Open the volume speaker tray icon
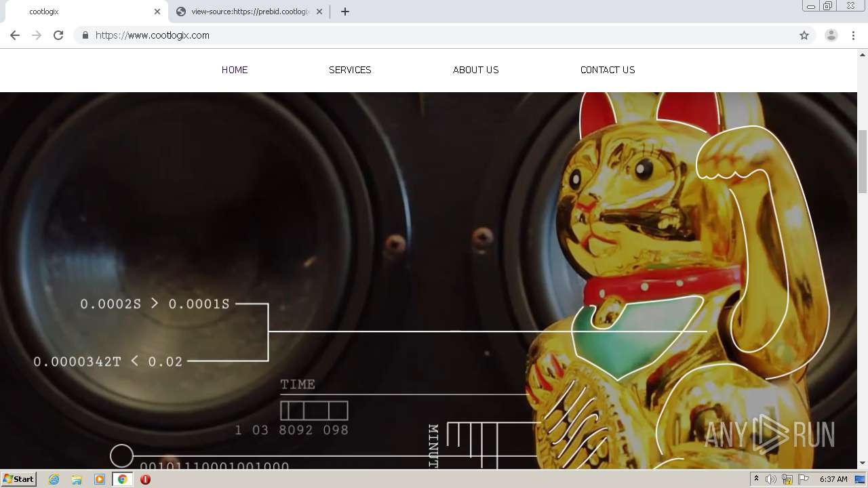Screen dimensions: 868x488 click(771, 479)
